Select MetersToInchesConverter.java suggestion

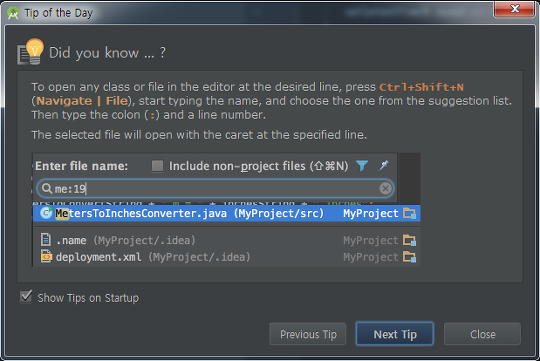[x=227, y=213]
